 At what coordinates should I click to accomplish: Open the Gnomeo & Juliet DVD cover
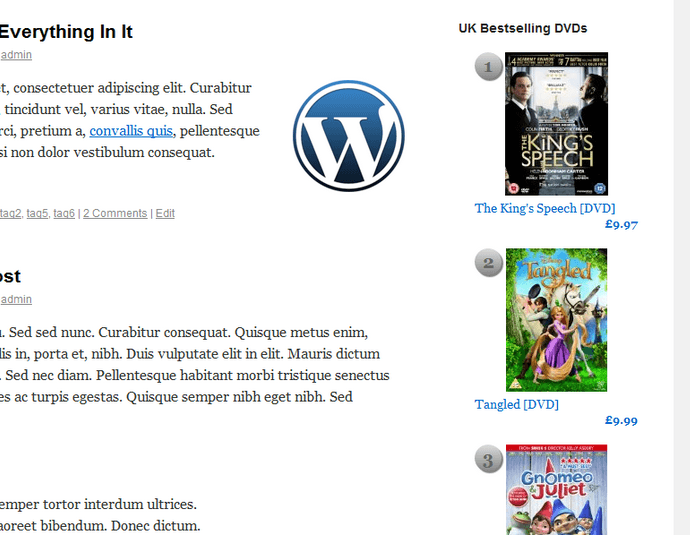[556, 490]
